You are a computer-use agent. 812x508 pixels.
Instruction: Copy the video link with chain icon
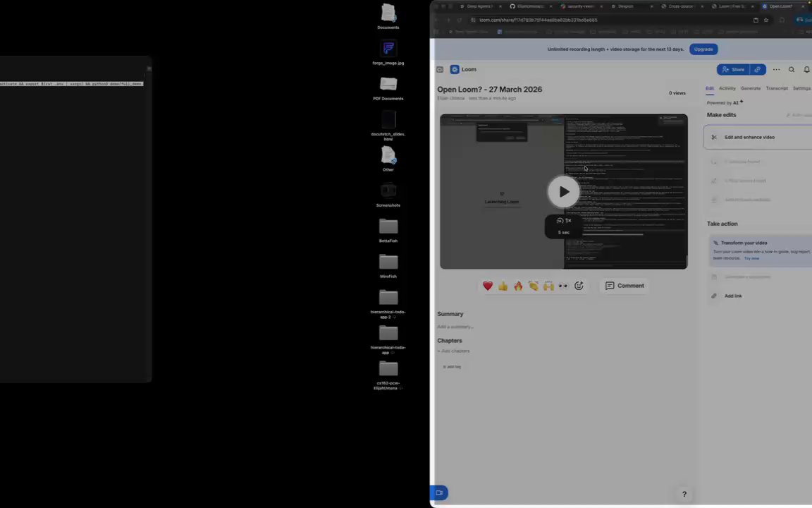tap(758, 69)
